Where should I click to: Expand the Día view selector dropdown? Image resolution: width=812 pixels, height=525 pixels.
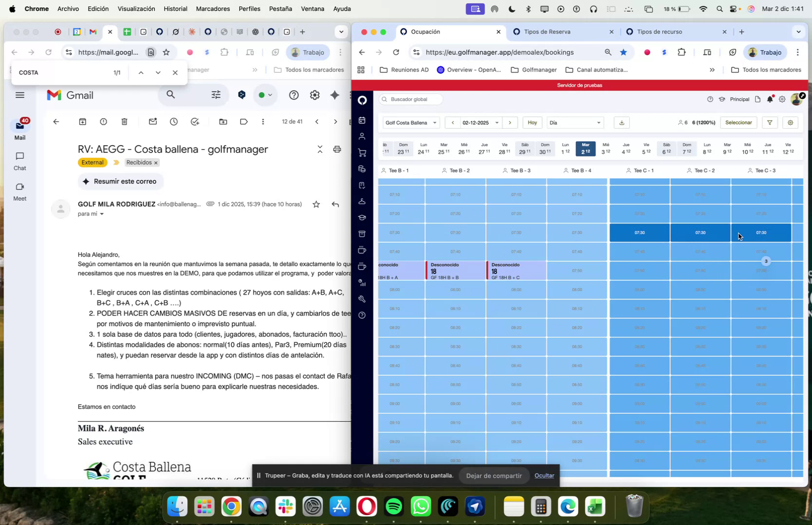point(574,123)
